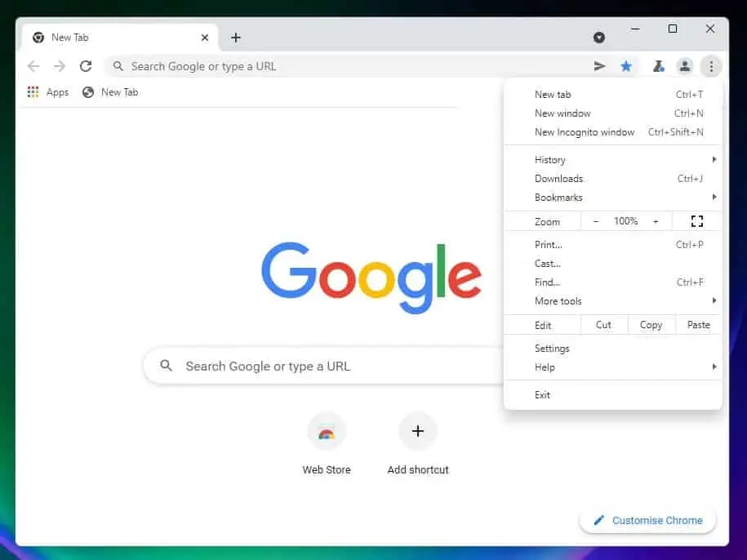Click the Customise Chrome button
Screen dimensions: 747x560
648,521
